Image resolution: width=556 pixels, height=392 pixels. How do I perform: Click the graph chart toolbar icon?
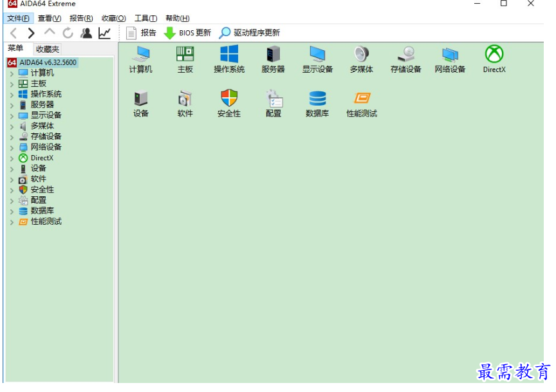(x=105, y=33)
